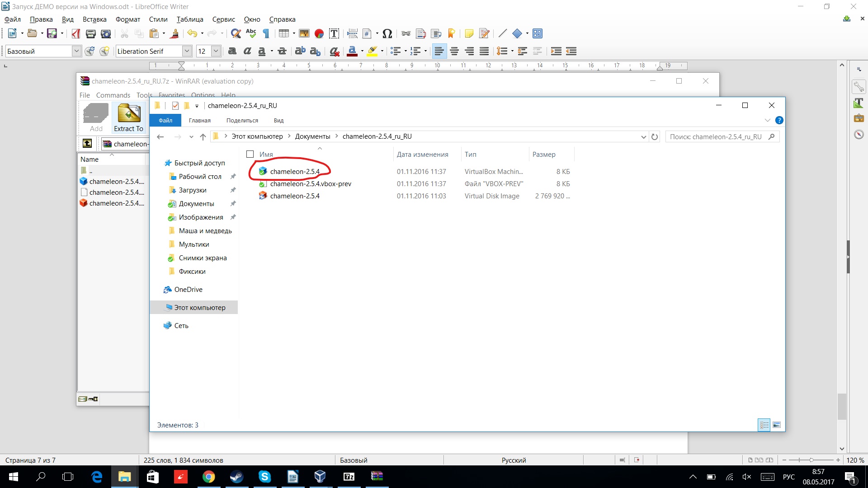This screenshot has height=488, width=868.
Task: Open font size dropdown
Action: 216,51
